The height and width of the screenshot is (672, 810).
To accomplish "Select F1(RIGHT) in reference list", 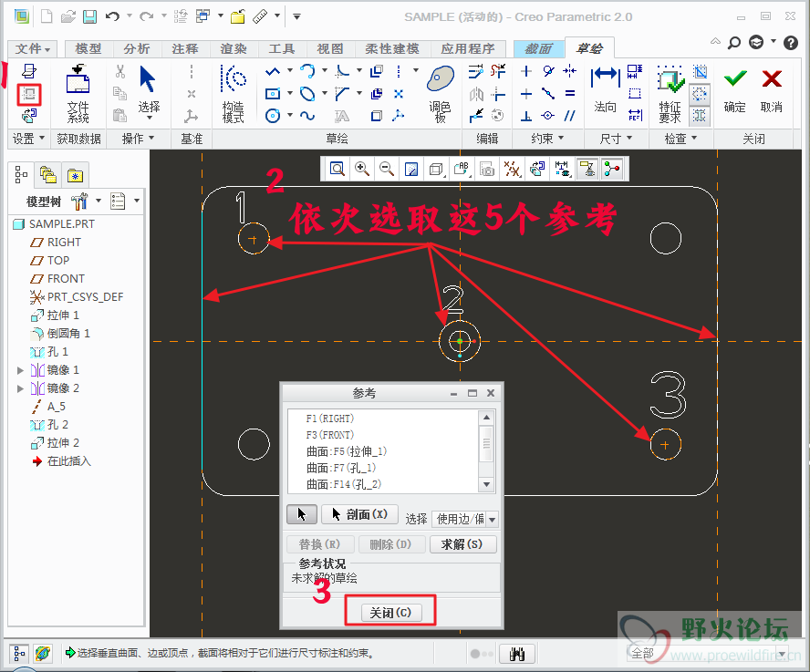I will (329, 419).
